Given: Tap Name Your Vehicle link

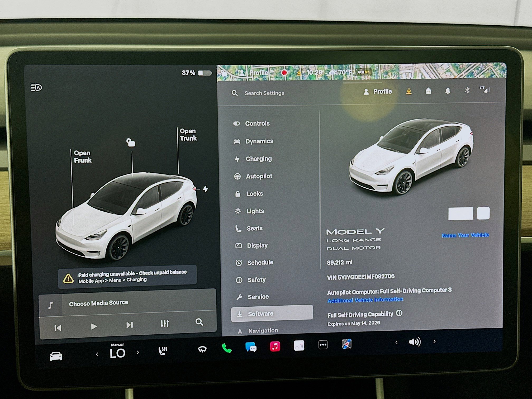Looking at the screenshot, I should pyautogui.click(x=465, y=235).
